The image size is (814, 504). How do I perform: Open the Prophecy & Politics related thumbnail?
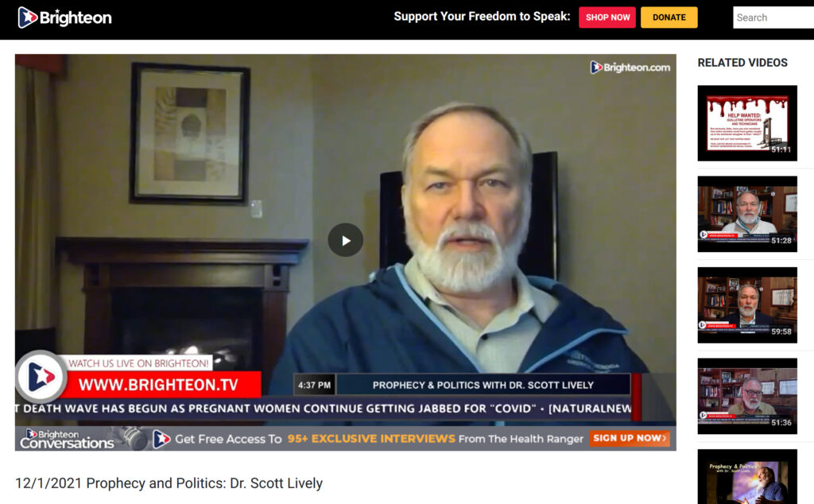(x=747, y=476)
